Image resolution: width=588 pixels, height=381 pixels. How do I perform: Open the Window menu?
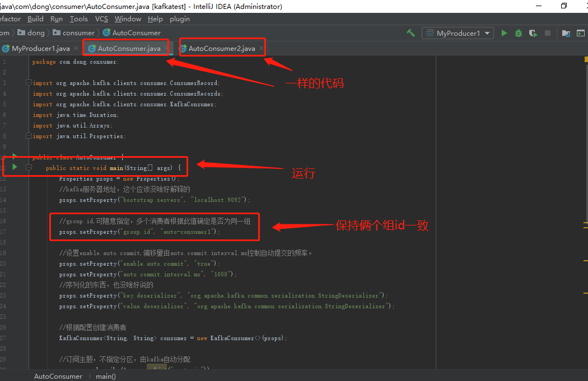tap(128, 18)
